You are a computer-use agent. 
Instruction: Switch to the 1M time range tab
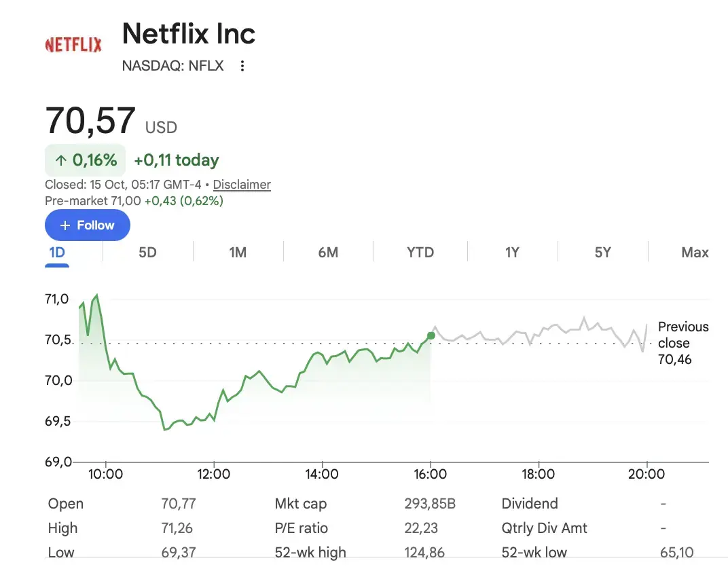click(238, 253)
